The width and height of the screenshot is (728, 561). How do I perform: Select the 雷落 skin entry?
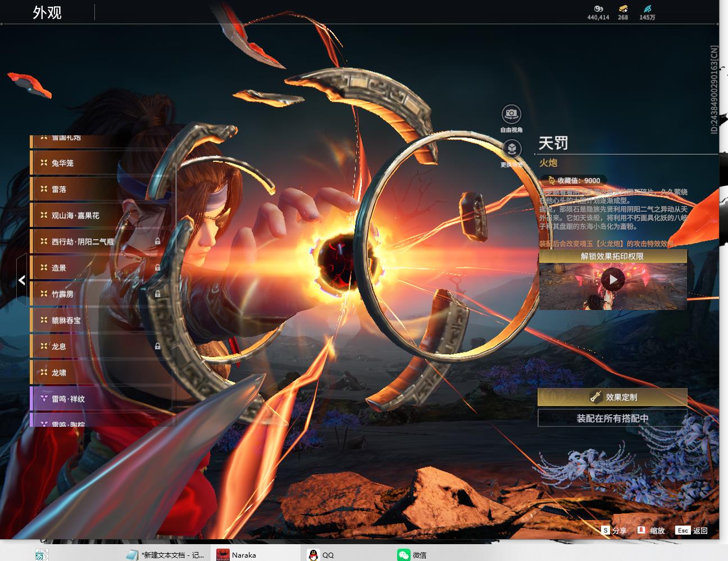coord(102,189)
